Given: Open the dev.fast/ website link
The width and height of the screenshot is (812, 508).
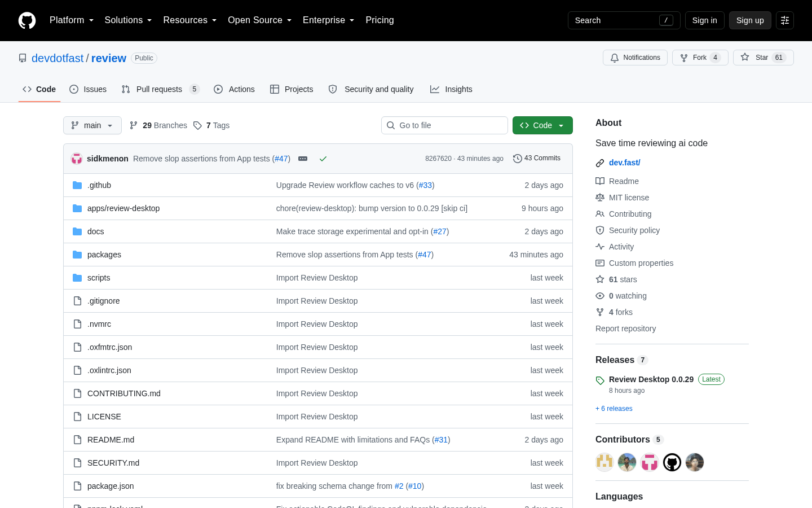Looking at the screenshot, I should pyautogui.click(x=625, y=163).
